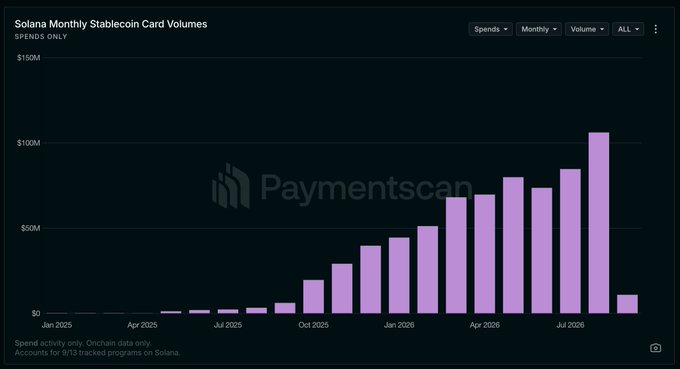Click the 'Spend activity only. Onchain data only.' note
Image resolution: width=680 pixels, height=369 pixels.
click(83, 343)
